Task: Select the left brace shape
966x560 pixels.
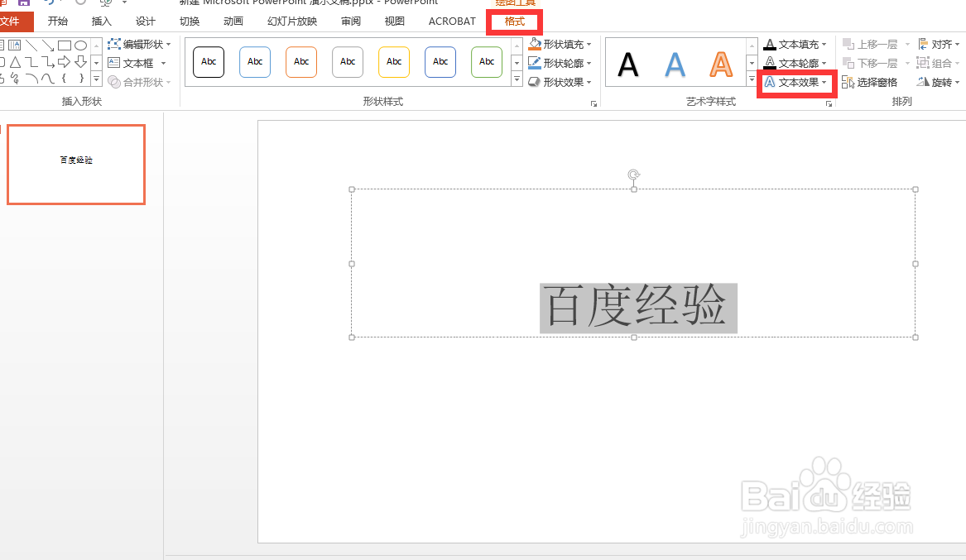Action: (64, 79)
